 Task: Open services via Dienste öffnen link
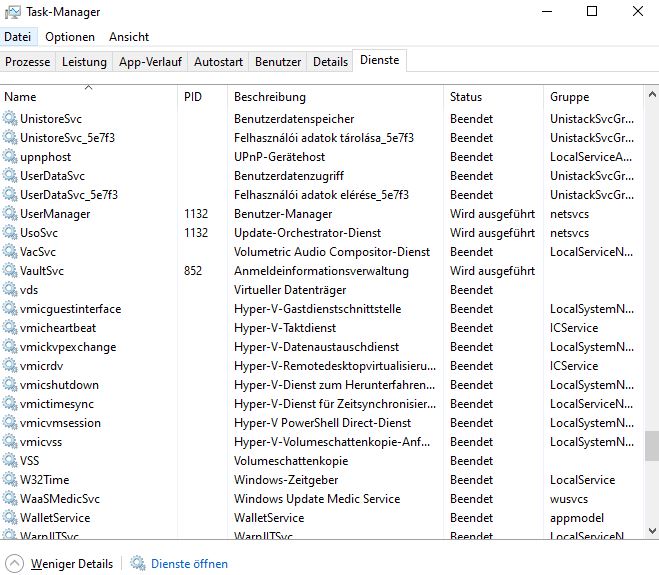[x=189, y=564]
